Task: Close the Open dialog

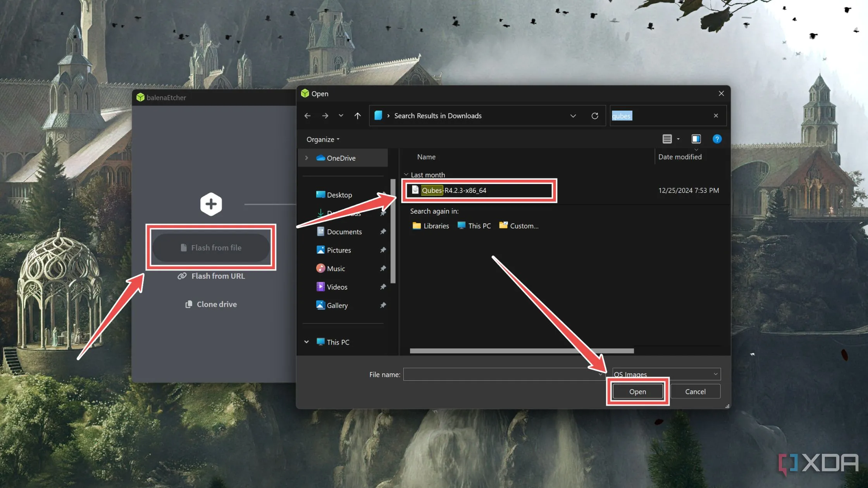Action: pos(721,93)
